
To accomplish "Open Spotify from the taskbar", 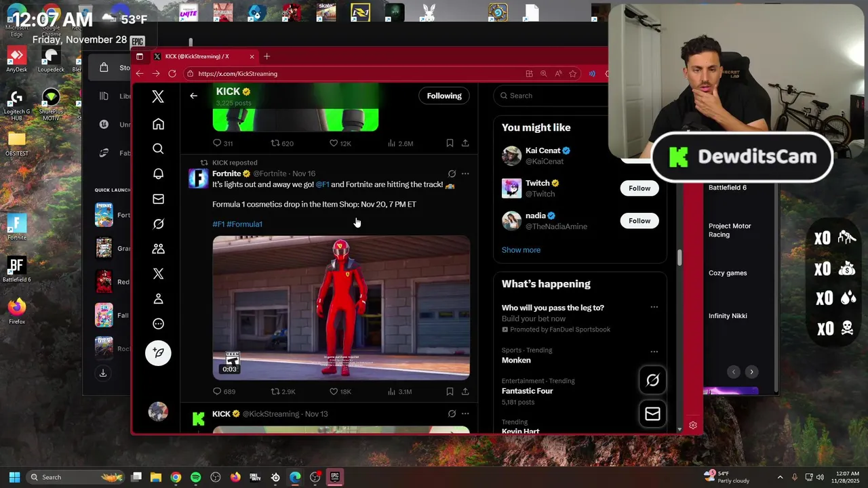I will tap(195, 477).
